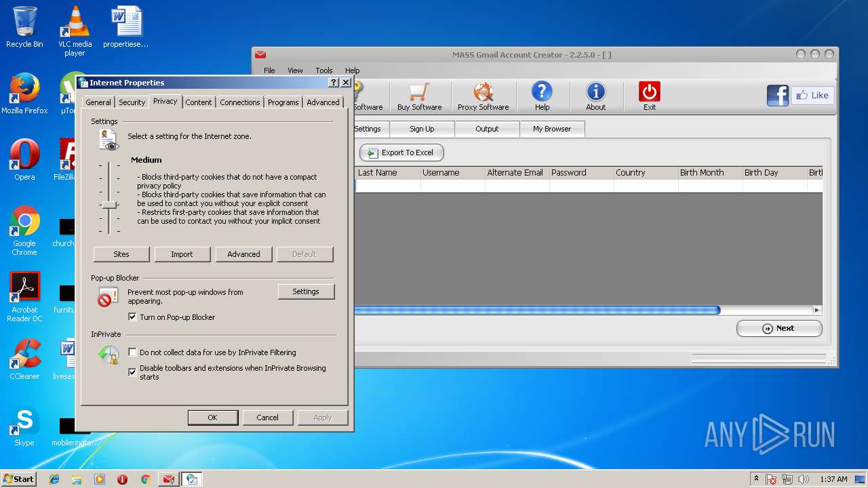The height and width of the screenshot is (488, 868).
Task: Click the privacy Advanced button
Action: coord(243,254)
